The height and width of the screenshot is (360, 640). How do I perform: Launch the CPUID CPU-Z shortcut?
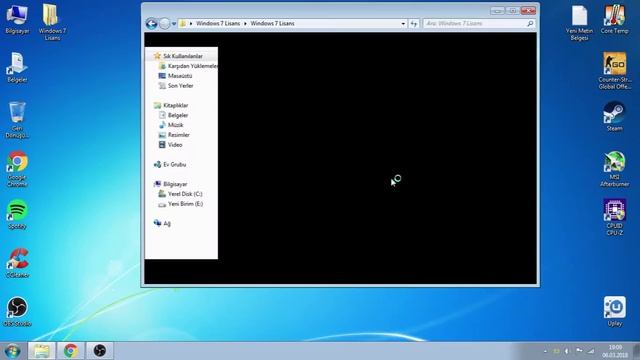click(614, 217)
